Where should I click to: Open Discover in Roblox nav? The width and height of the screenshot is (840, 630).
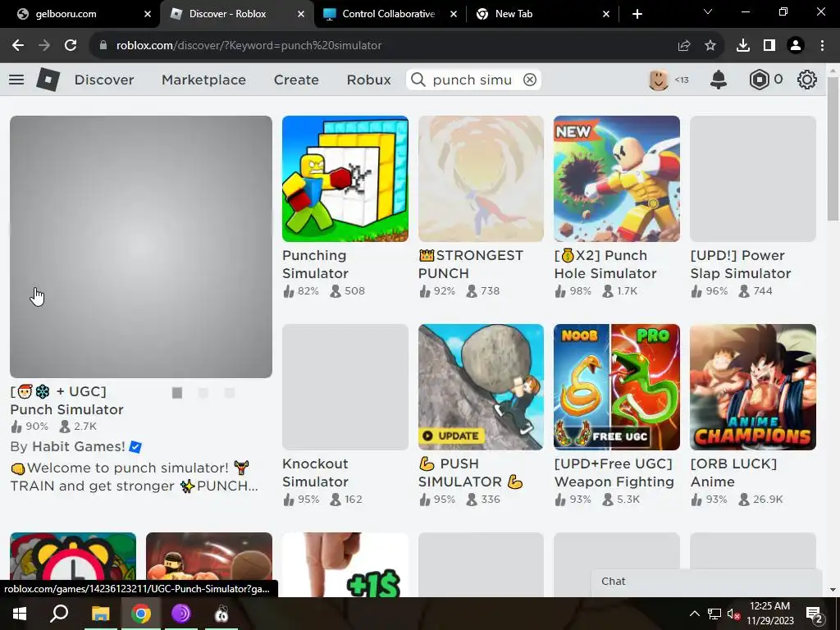pyautogui.click(x=104, y=80)
